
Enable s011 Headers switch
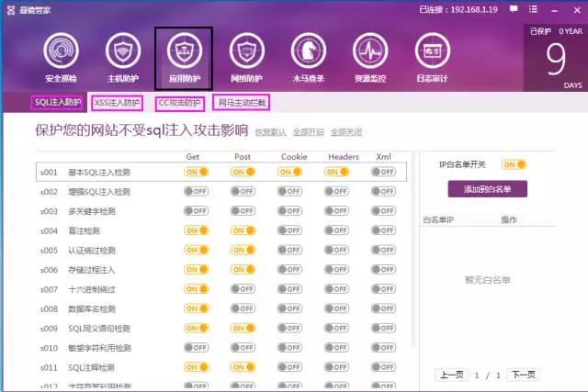pyautogui.click(x=337, y=367)
